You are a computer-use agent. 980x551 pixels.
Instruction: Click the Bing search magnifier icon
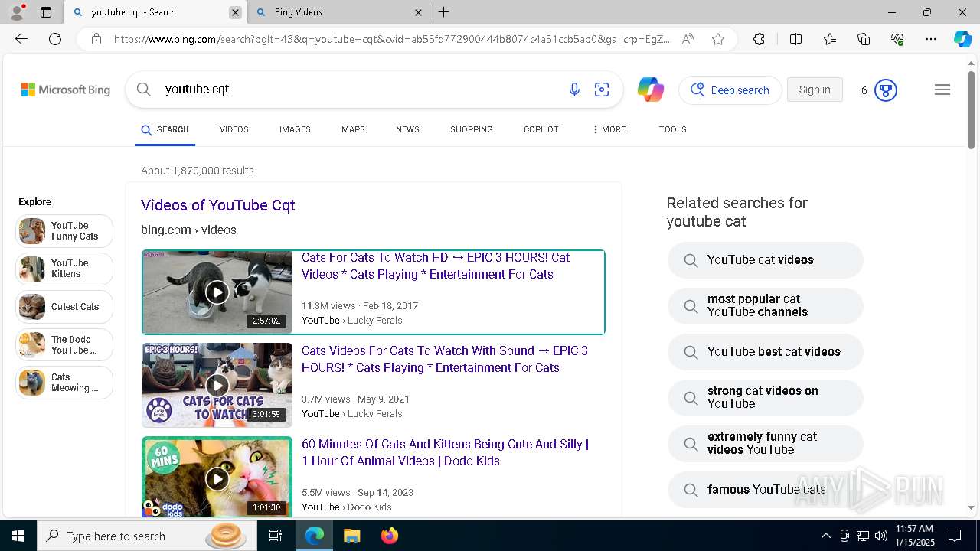pyautogui.click(x=143, y=90)
